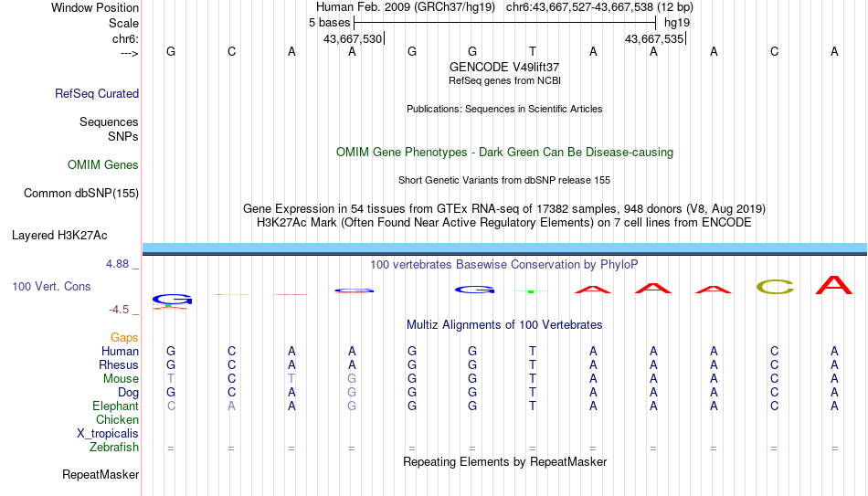Open the 100 Vert. Cons label
The height and width of the screenshot is (496, 868).
tap(51, 286)
